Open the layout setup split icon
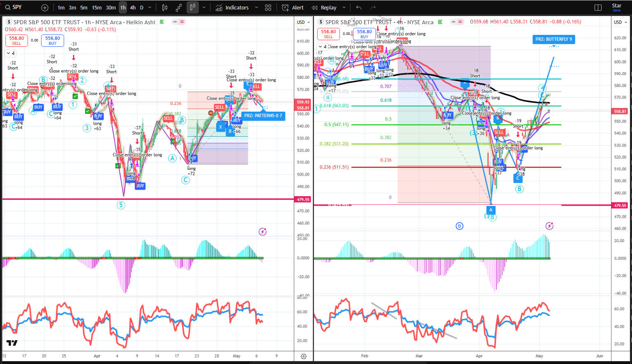This screenshot has width=632, height=364. (598, 8)
